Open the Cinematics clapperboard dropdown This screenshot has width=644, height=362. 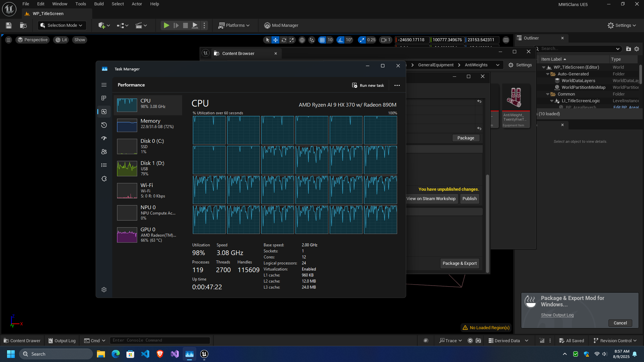[141, 25]
